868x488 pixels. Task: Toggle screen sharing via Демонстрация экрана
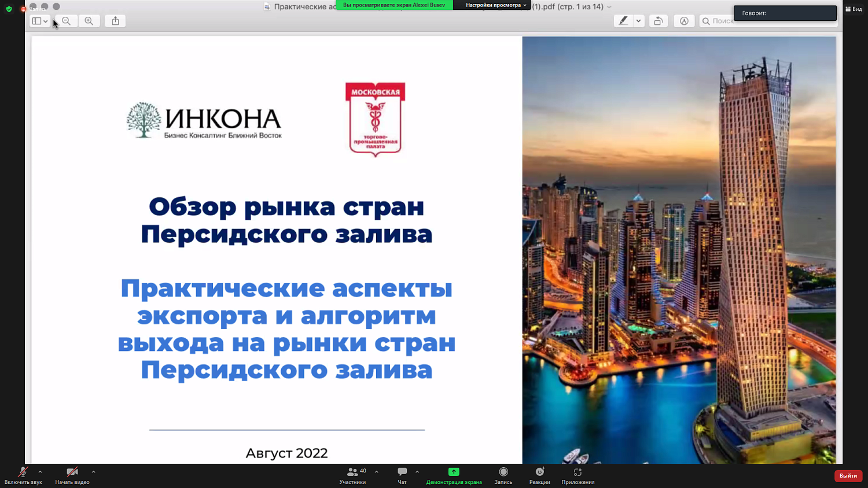click(455, 475)
